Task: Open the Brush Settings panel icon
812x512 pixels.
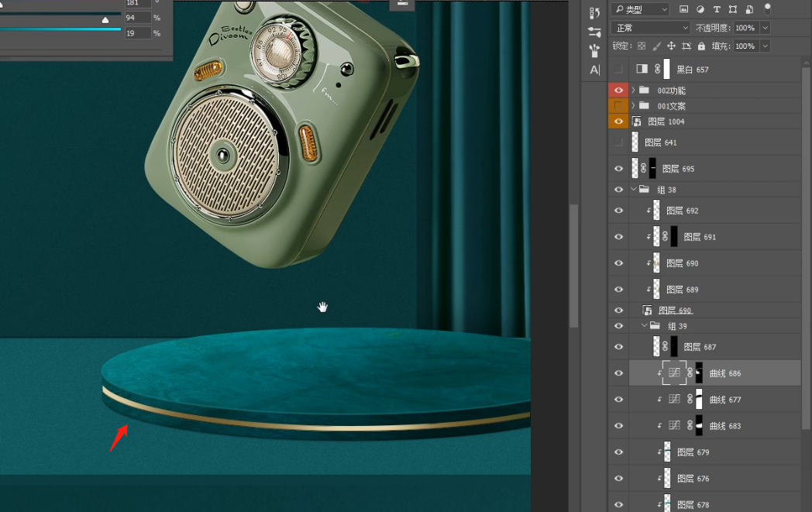Action: pyautogui.click(x=594, y=32)
